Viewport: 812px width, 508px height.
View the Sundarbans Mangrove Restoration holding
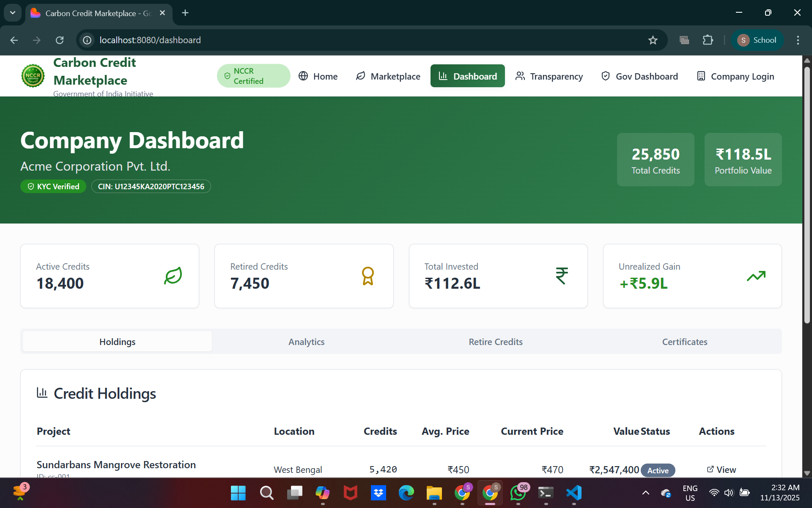point(721,469)
